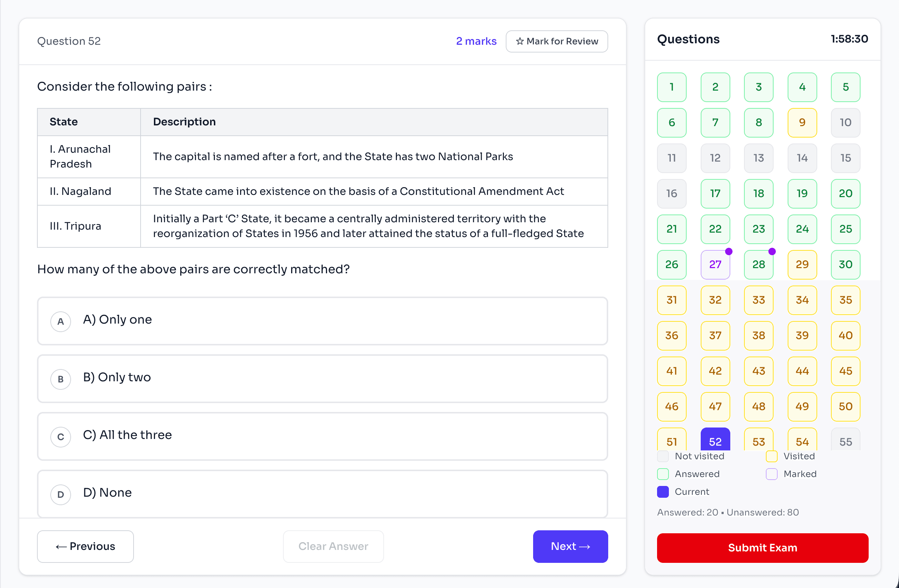Click the current question 52 tile
This screenshot has width=899, height=588.
coord(715,440)
